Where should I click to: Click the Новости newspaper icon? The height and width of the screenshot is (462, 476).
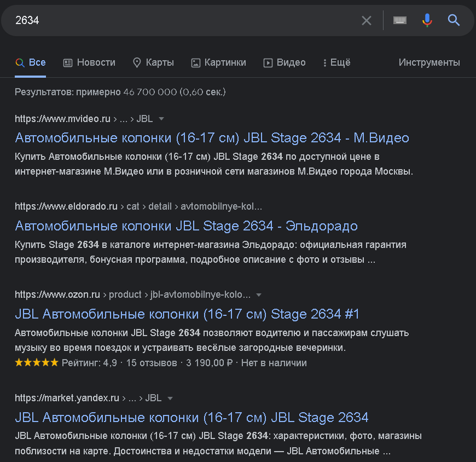pyautogui.click(x=68, y=63)
